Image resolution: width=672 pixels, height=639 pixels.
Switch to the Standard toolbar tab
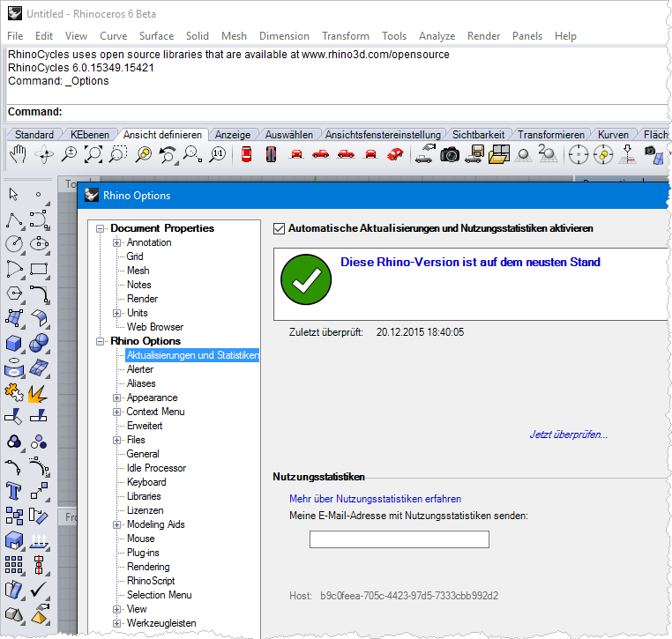[x=34, y=135]
